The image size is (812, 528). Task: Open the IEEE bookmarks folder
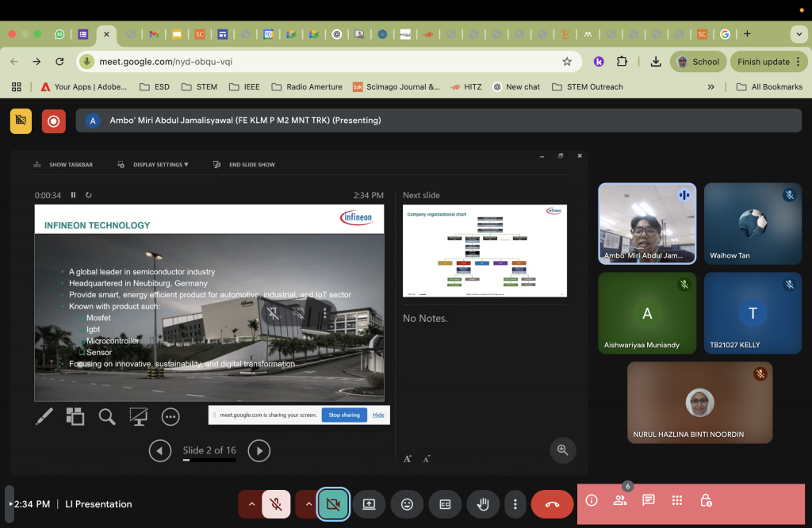click(x=244, y=87)
